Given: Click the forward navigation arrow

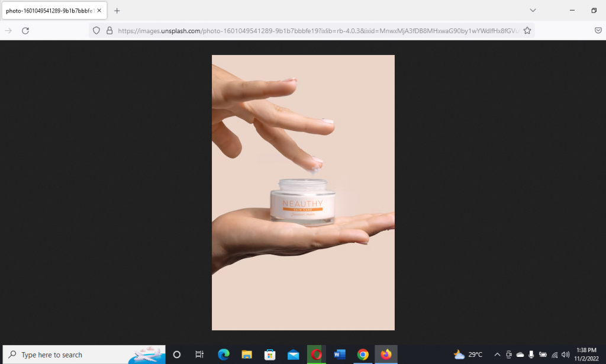Looking at the screenshot, I should pos(8,31).
